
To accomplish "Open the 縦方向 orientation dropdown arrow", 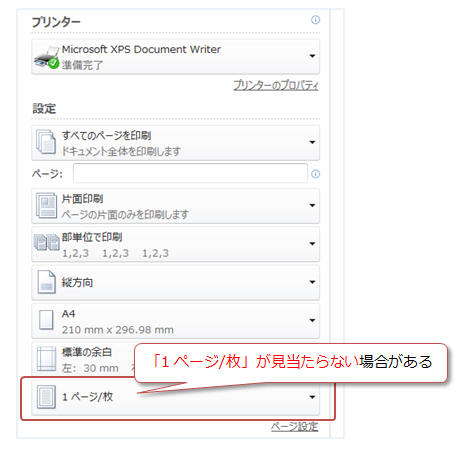I will [312, 282].
